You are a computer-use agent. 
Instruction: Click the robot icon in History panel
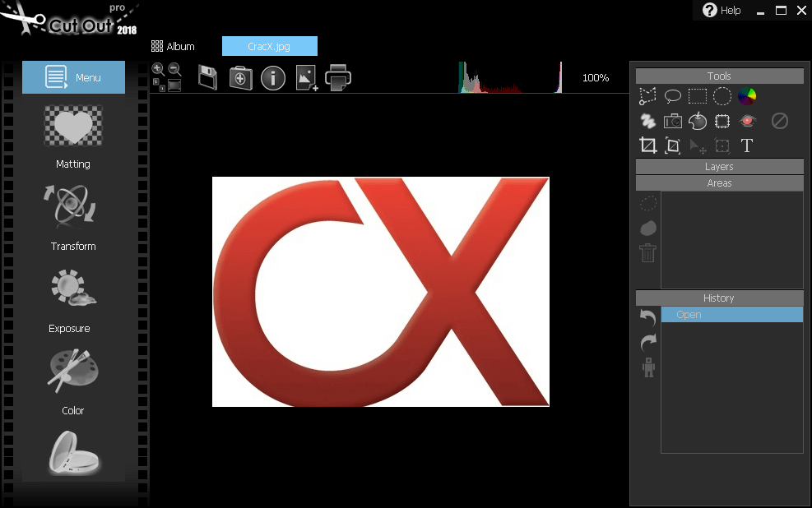click(x=648, y=367)
